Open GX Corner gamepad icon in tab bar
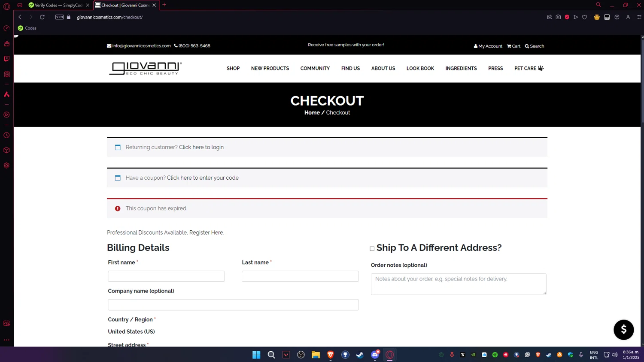This screenshot has height=362, width=644. click(20, 5)
